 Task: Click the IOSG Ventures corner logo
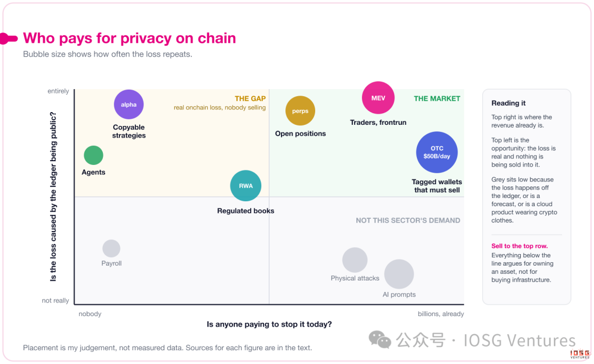click(580, 354)
